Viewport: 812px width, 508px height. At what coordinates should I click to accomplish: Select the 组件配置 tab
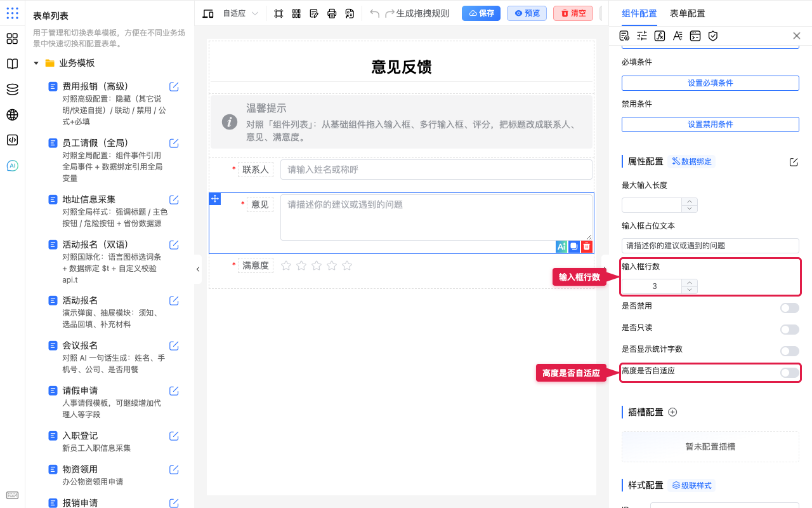639,13
